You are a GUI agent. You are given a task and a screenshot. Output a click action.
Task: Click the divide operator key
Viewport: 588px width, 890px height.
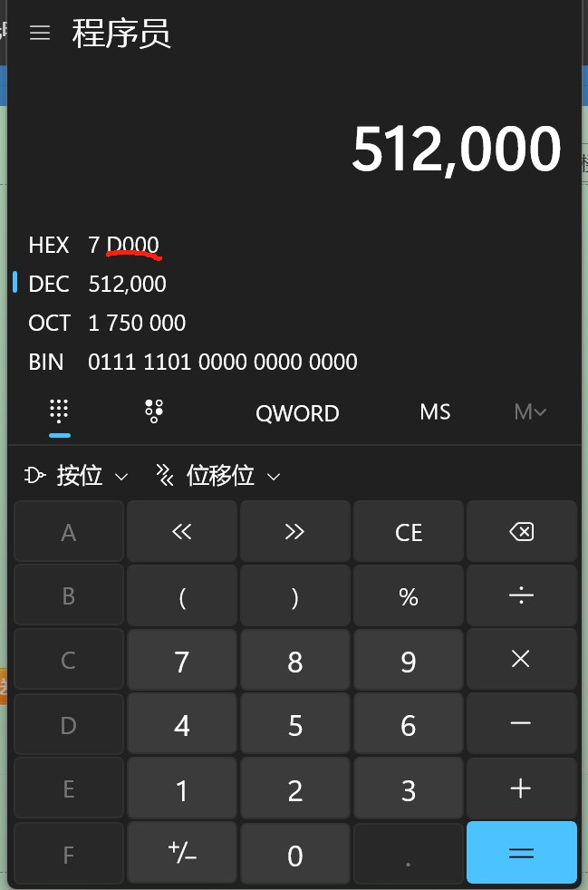point(522,595)
